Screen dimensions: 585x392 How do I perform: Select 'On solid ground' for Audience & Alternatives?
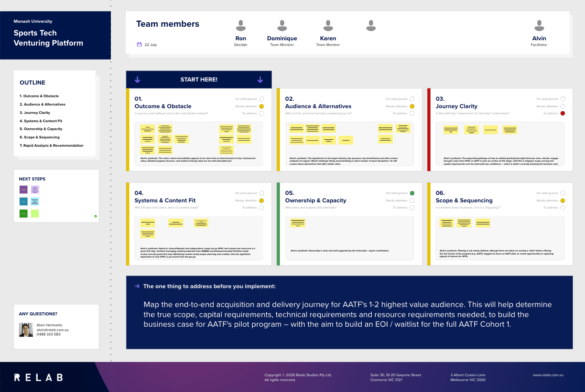(x=412, y=99)
